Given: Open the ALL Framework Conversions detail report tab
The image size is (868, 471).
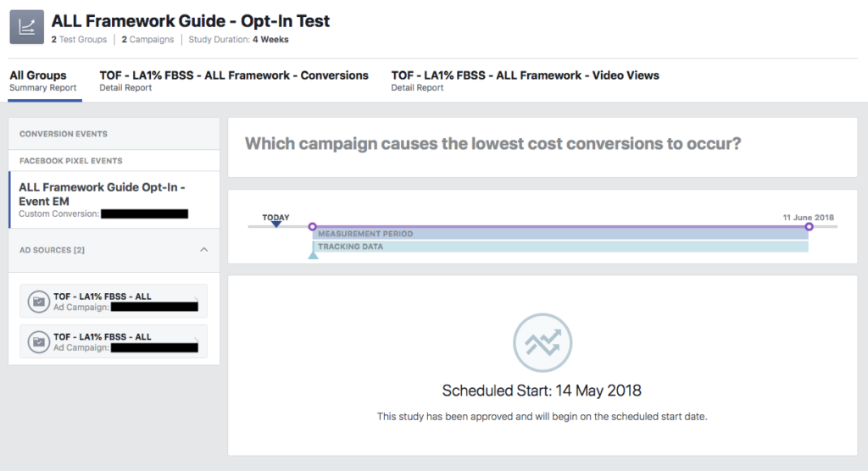Looking at the screenshot, I should pyautogui.click(x=234, y=80).
